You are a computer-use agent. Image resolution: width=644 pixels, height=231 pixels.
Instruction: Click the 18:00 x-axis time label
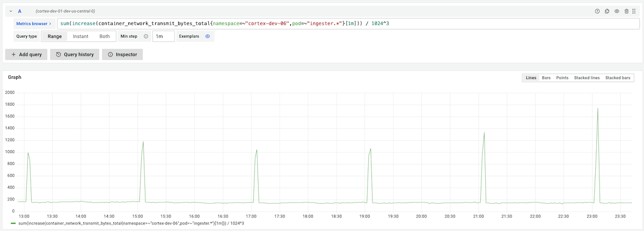pos(308,215)
